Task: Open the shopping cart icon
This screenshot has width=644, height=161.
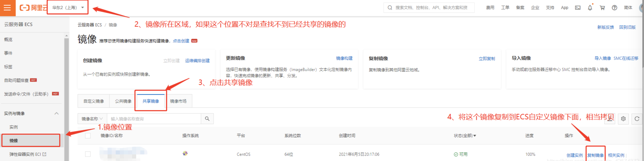Action: pyautogui.click(x=602, y=8)
